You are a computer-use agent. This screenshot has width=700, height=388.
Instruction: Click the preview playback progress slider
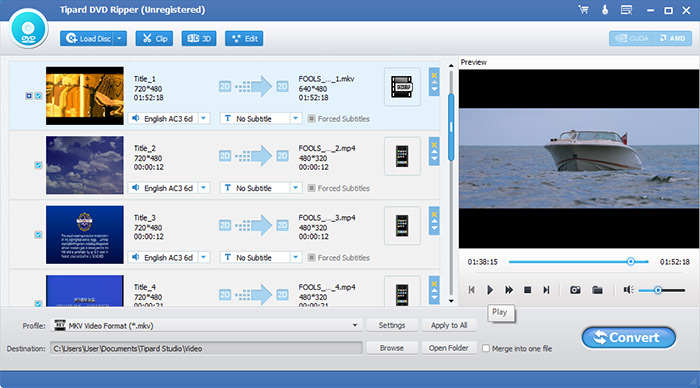(x=579, y=262)
